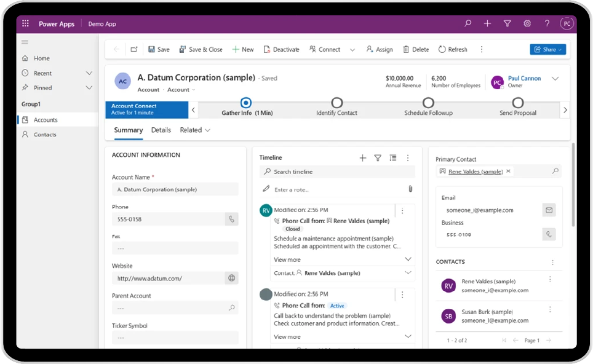Click the globe icon next to website
The image size is (593, 364).
231,278
